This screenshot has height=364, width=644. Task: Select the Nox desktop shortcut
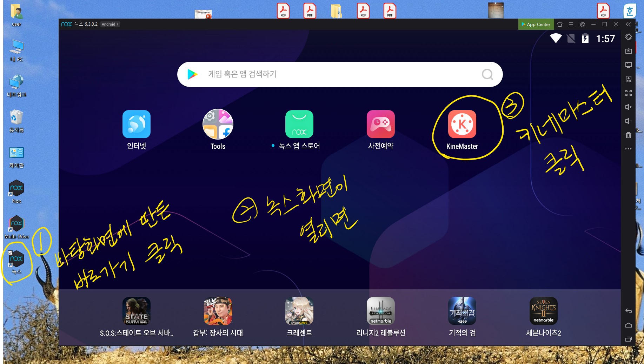coord(16,192)
